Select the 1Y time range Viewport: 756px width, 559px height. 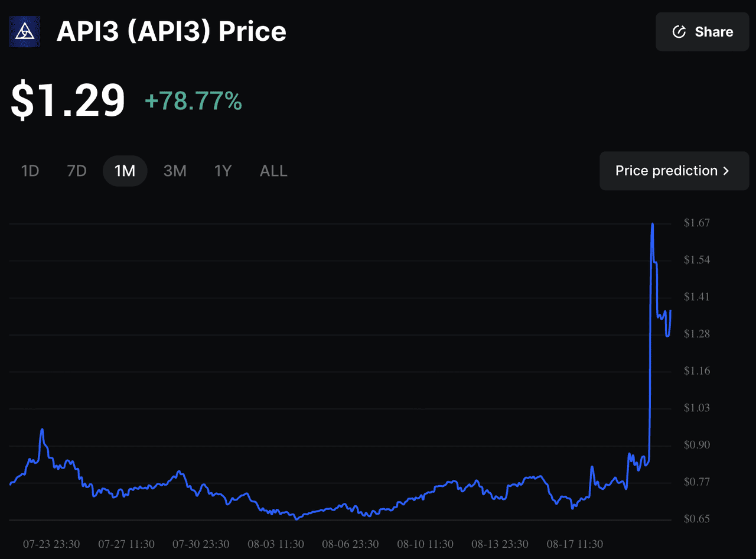point(223,171)
